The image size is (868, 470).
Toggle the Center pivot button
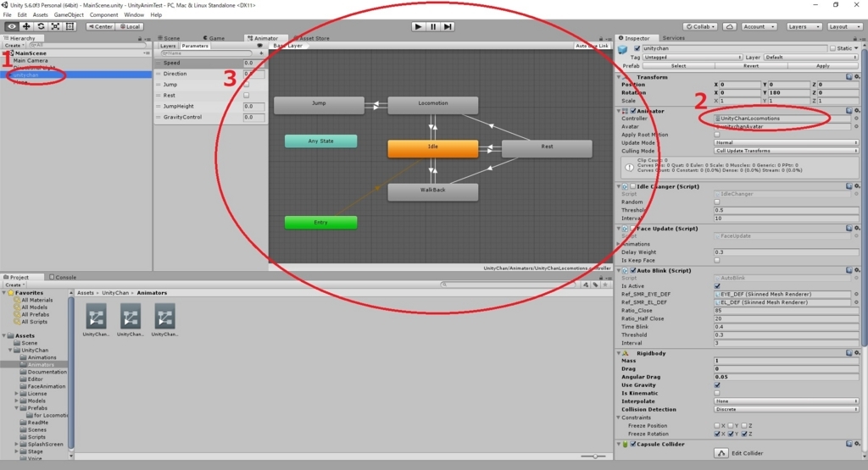click(100, 26)
